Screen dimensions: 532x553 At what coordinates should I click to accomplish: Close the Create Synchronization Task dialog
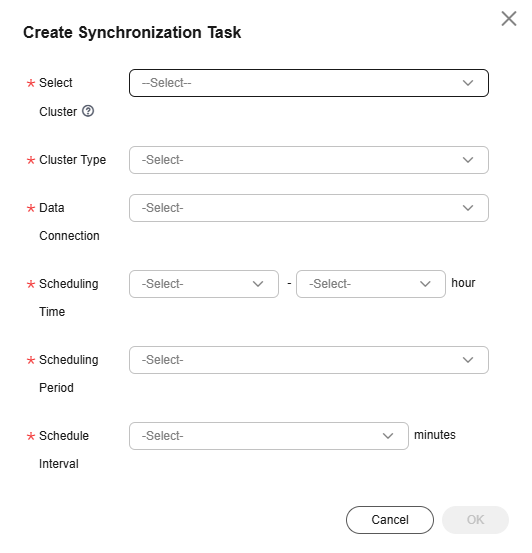(x=508, y=19)
